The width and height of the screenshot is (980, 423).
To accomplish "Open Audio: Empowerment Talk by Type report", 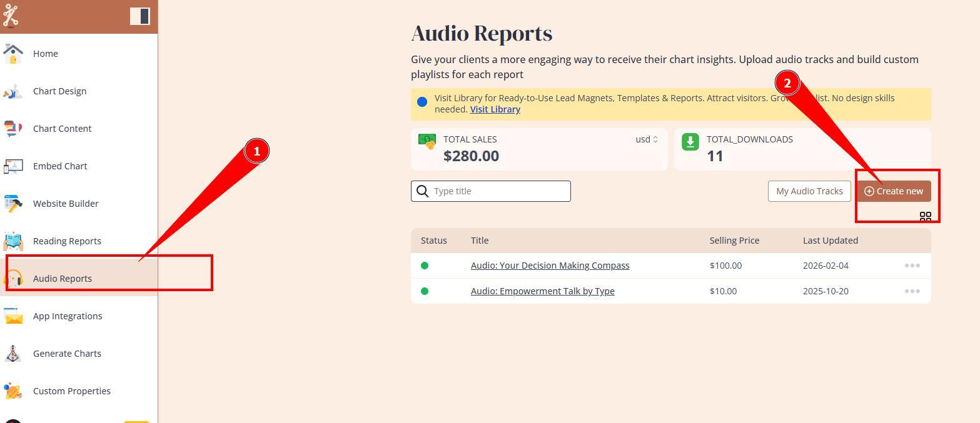I will (x=542, y=291).
